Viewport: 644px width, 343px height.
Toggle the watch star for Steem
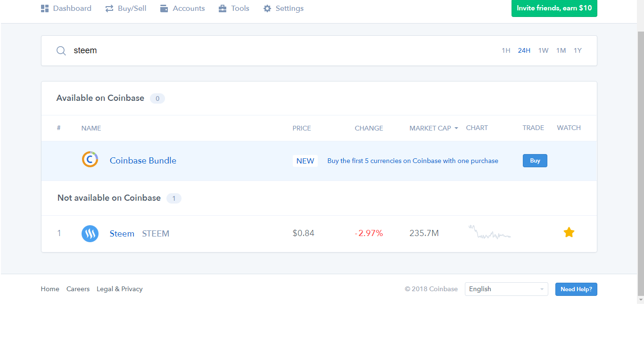coord(569,232)
